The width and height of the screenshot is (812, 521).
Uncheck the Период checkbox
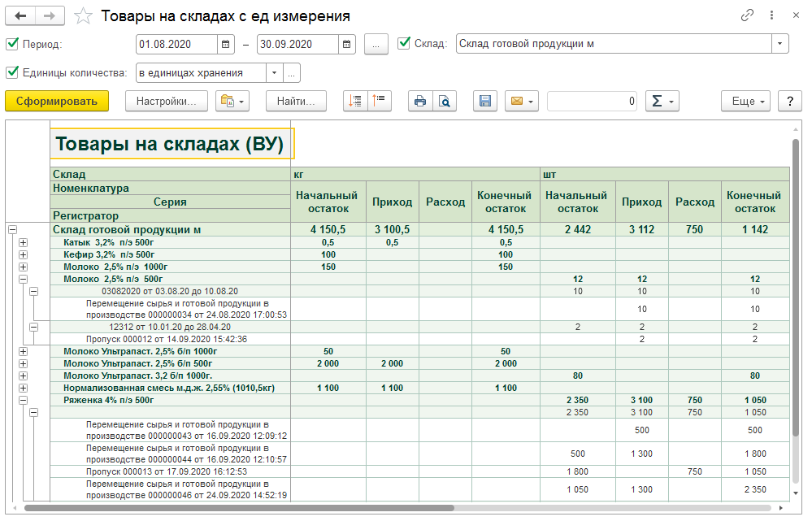pos(11,44)
